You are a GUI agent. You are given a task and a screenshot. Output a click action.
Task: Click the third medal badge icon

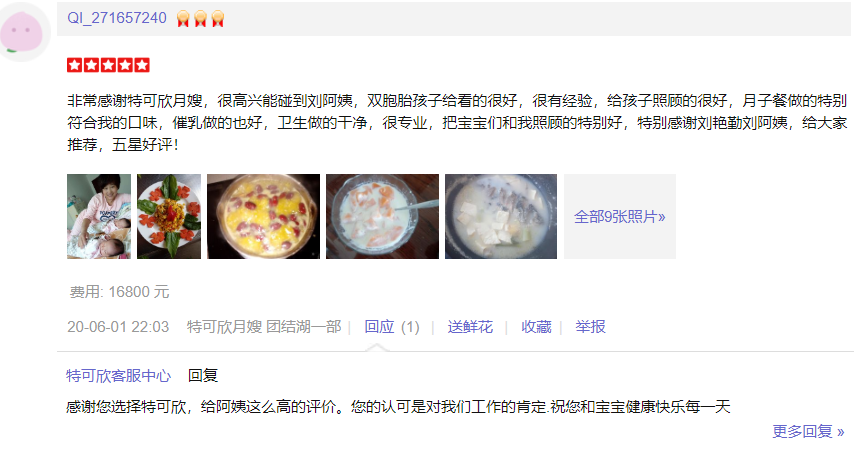point(218,19)
